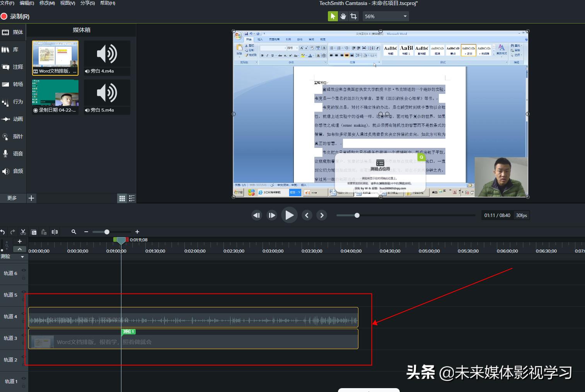Collapse the quiz track with chevron up button
This screenshot has height=392, width=585.
pyautogui.click(x=20, y=249)
